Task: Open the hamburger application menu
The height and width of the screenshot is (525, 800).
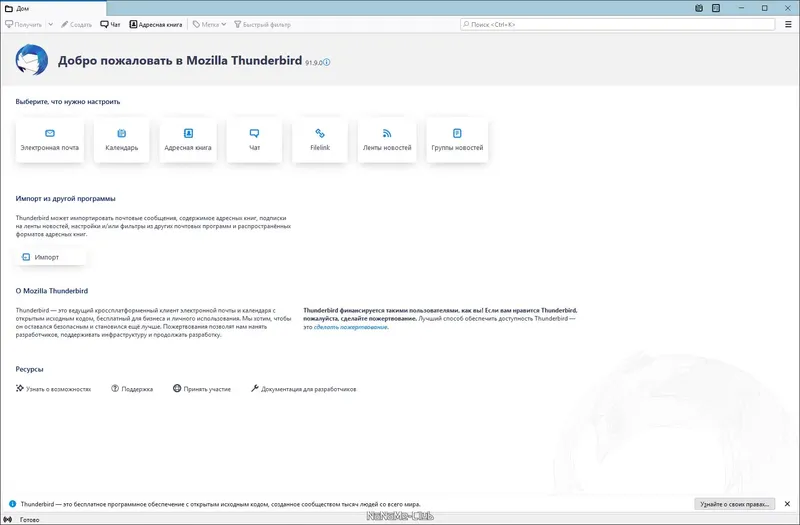Action: pyautogui.click(x=788, y=24)
